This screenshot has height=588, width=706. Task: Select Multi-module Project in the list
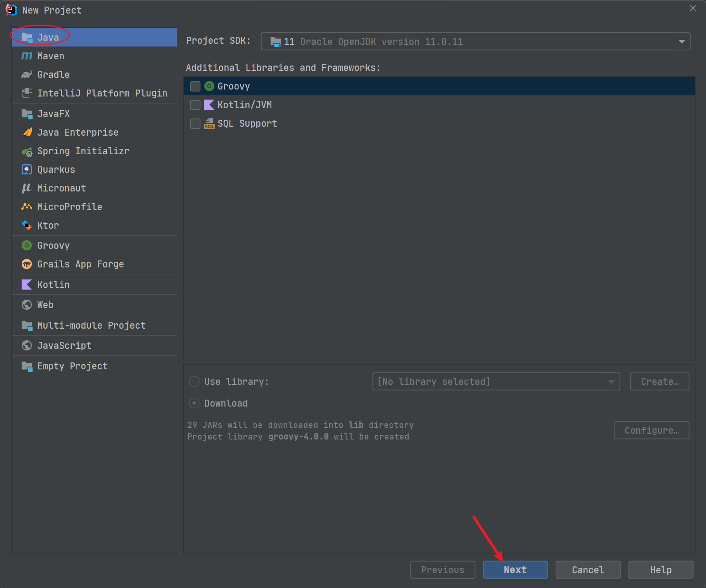(x=94, y=325)
